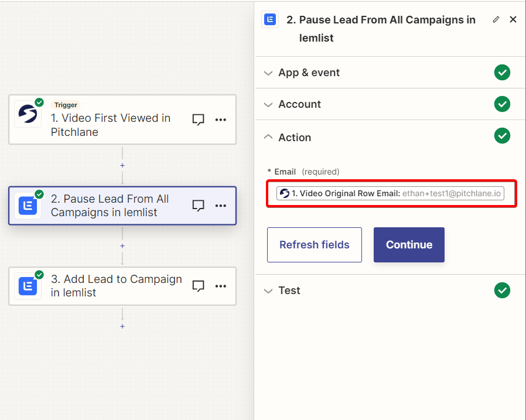Select step 1 Video First Viewed in Pitchlane
Viewport: 526px width, 420px height.
[x=122, y=119]
